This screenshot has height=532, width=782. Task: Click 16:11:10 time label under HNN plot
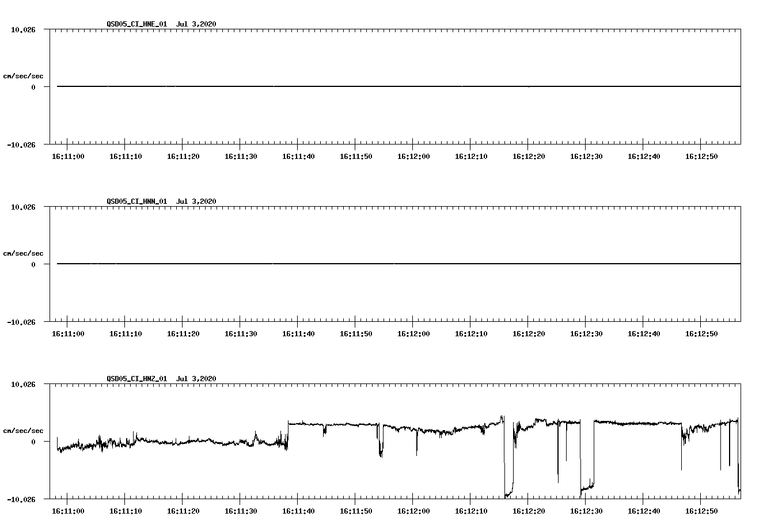[126, 333]
